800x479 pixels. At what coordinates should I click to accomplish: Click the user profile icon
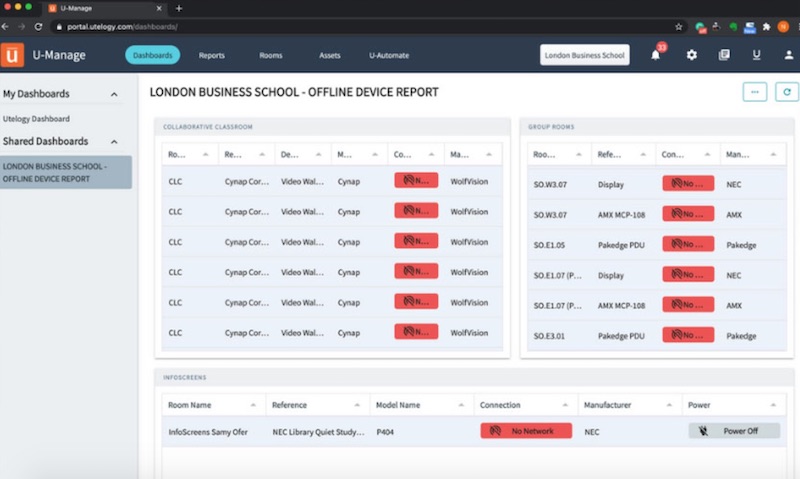tap(789, 55)
